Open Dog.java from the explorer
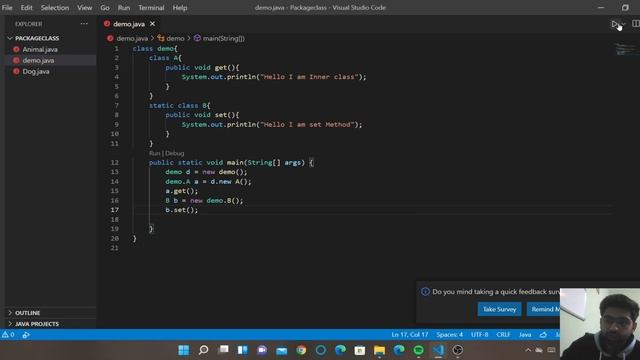Image resolution: width=640 pixels, height=360 pixels. coord(36,71)
